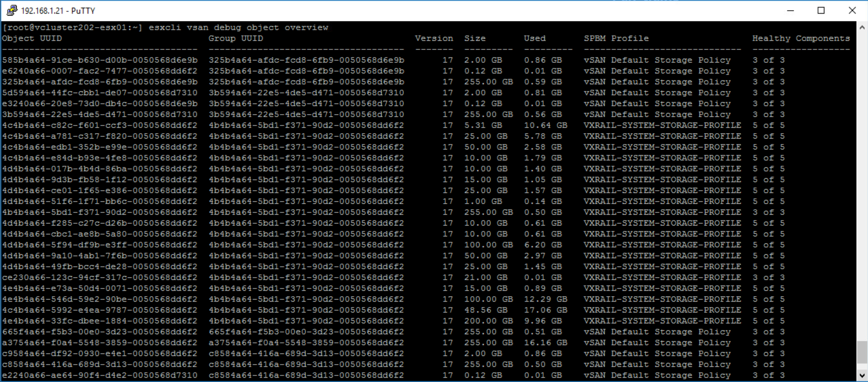Viewport: 868px width, 382px height.
Task: Close the PuTTY session window
Action: point(852,10)
